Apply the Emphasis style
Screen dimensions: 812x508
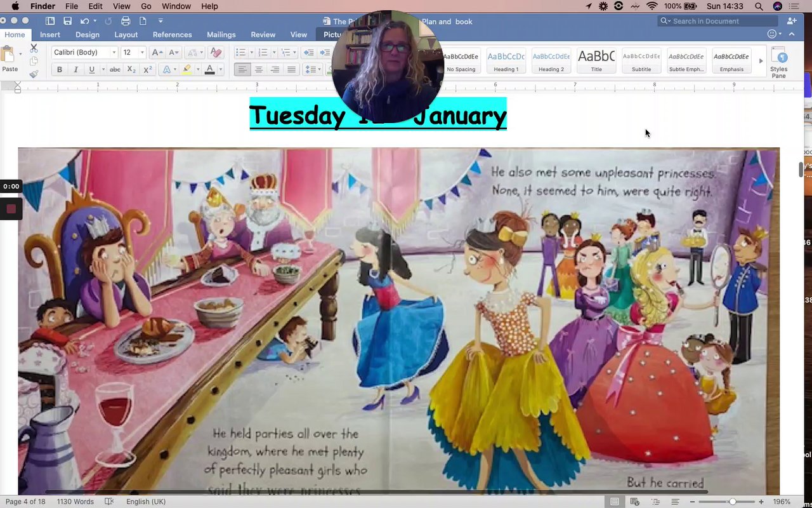pyautogui.click(x=731, y=61)
